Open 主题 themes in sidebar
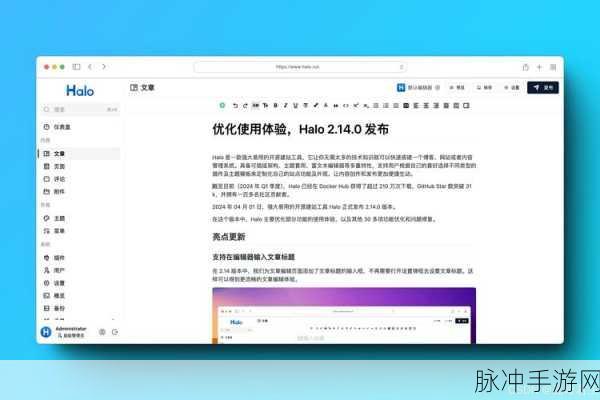Image resolution: width=600 pixels, height=400 pixels. 80,218
